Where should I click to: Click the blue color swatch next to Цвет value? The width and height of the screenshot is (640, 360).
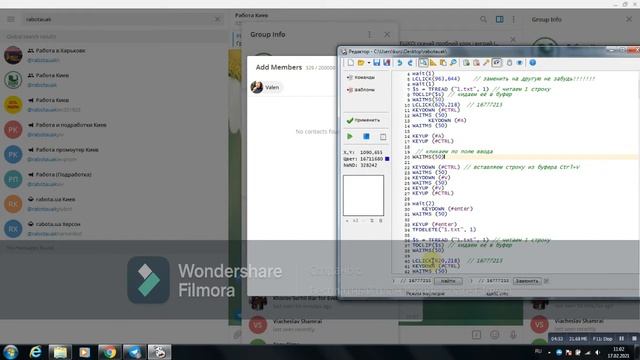point(387,159)
